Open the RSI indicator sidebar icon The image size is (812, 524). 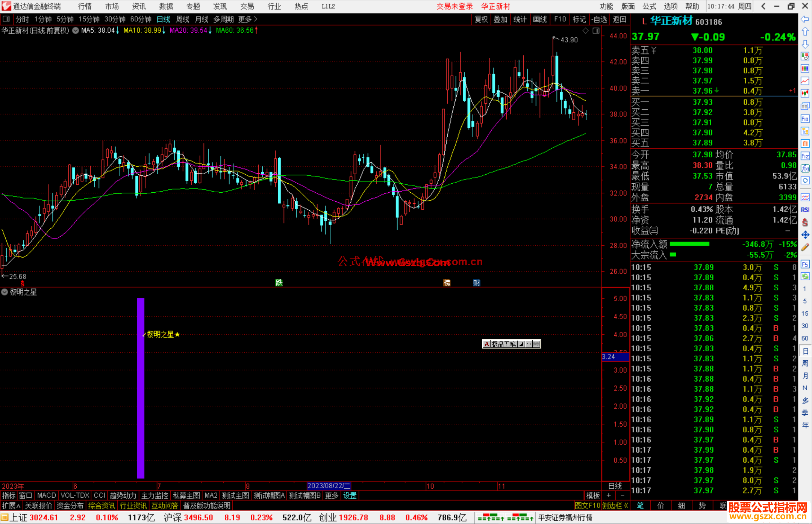[x=805, y=210]
